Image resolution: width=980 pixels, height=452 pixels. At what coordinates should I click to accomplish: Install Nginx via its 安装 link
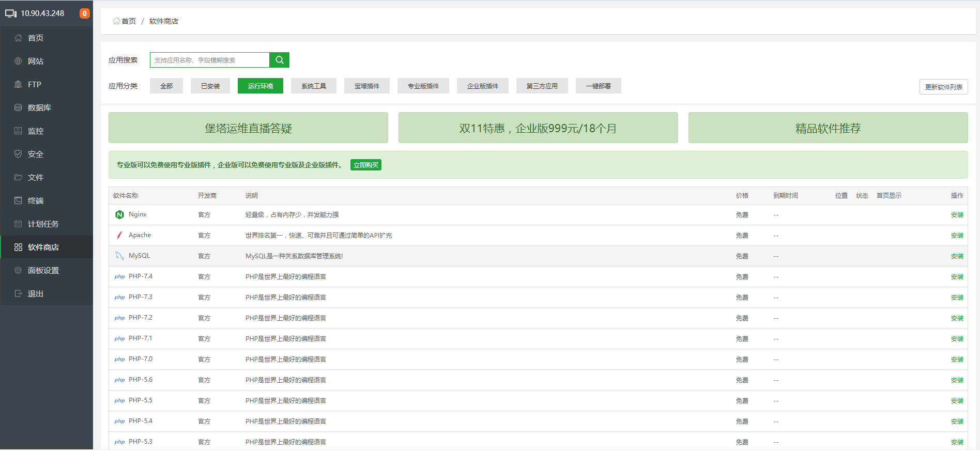(x=957, y=215)
